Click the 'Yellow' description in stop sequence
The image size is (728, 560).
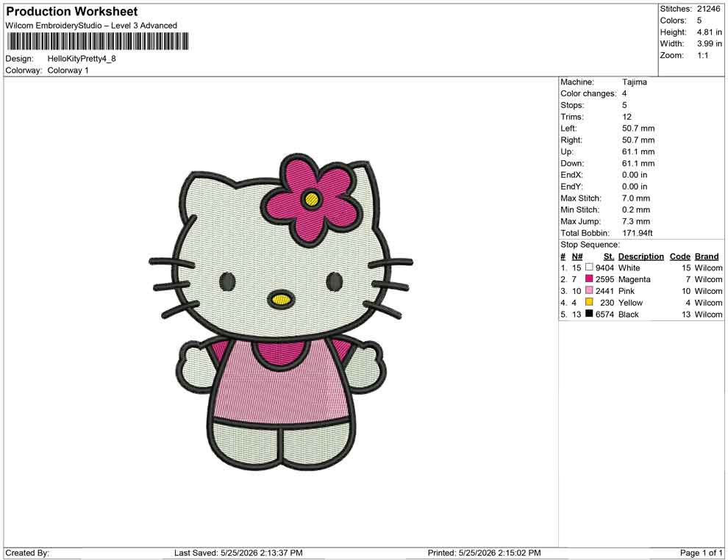(630, 303)
